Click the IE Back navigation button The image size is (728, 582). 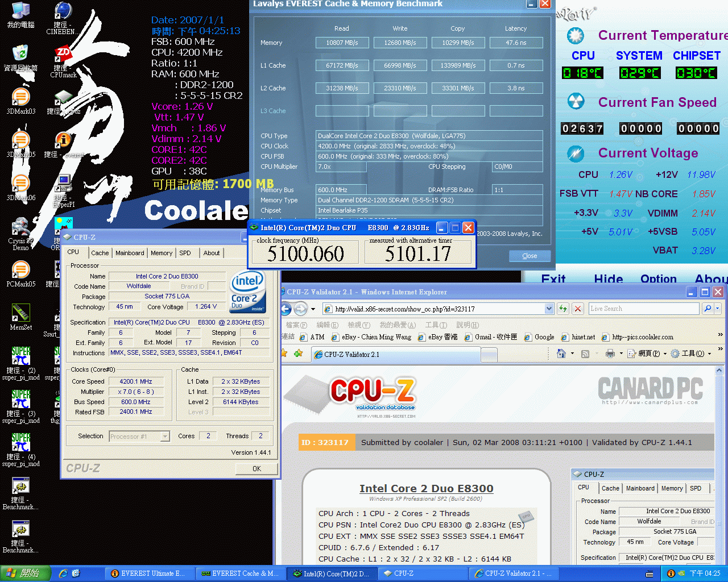[286, 309]
